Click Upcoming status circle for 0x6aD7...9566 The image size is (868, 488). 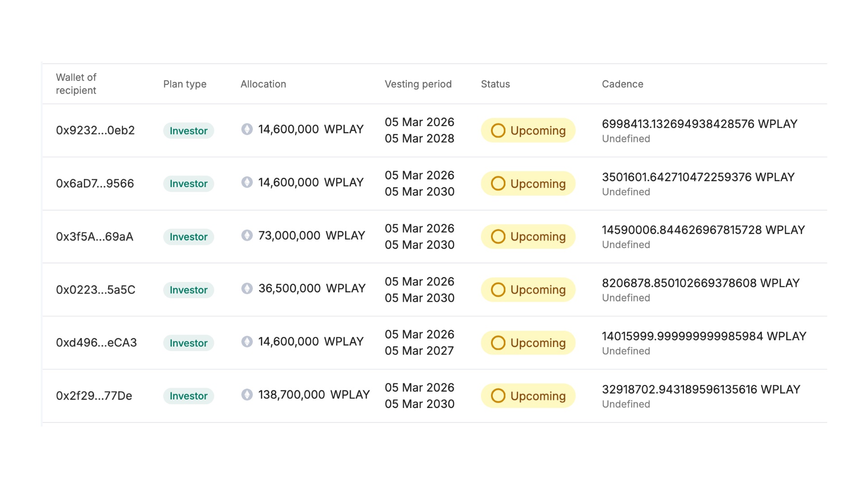point(498,183)
